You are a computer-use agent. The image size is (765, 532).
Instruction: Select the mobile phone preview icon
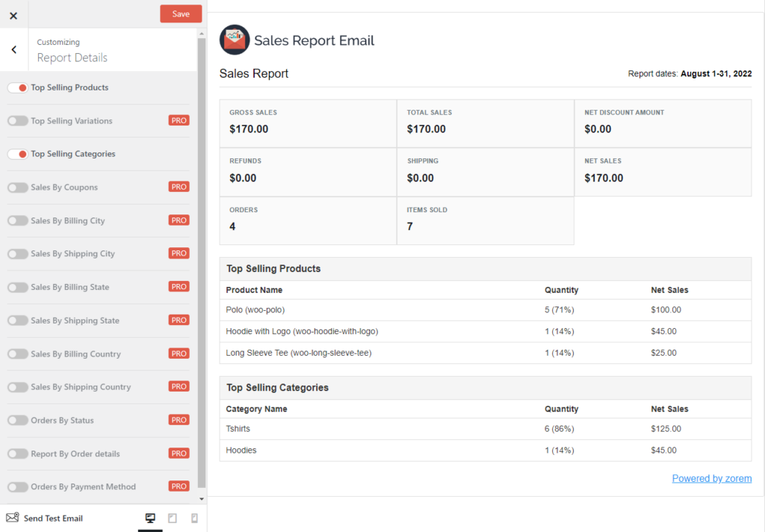click(x=193, y=517)
